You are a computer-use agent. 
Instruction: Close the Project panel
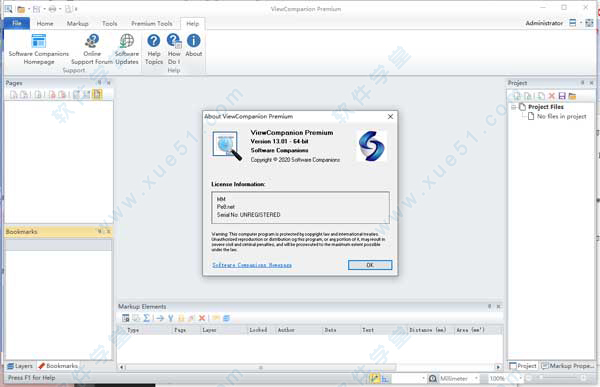[591, 83]
